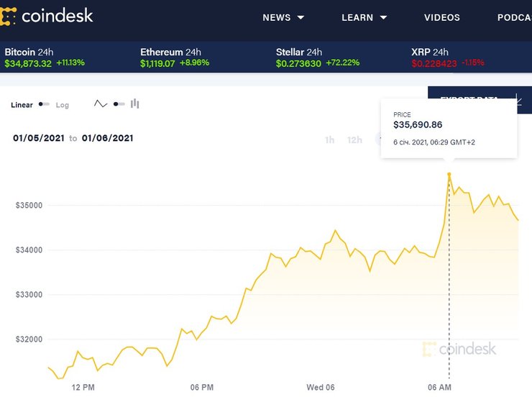This screenshot has width=532, height=397.
Task: Click the Export Data button
Action: pos(480,100)
